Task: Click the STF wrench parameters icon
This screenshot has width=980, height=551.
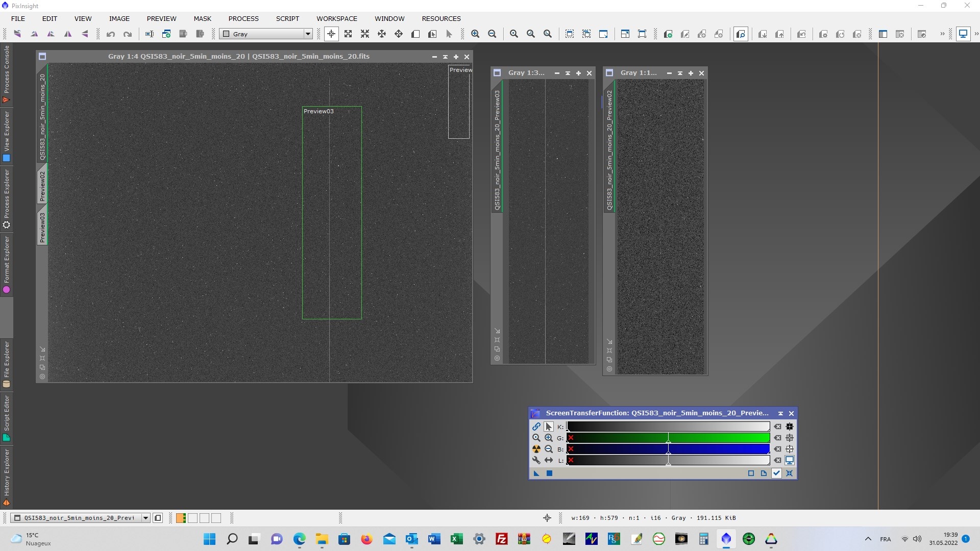Action: pyautogui.click(x=536, y=460)
